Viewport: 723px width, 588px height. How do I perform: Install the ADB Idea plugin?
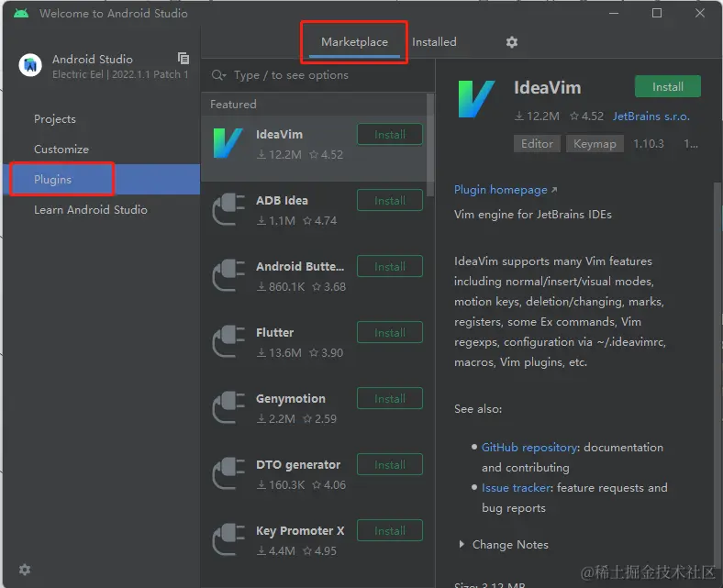(x=390, y=200)
